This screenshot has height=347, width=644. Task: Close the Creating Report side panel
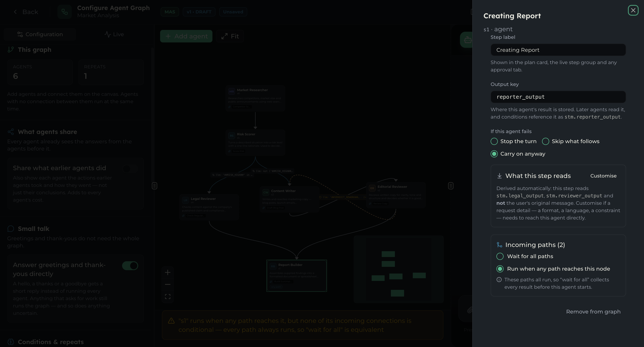coord(633,10)
